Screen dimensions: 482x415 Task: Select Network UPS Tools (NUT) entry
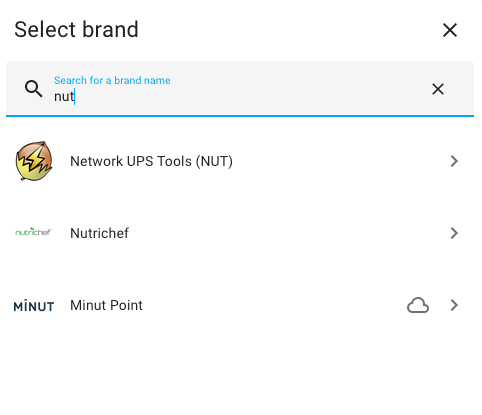151,161
